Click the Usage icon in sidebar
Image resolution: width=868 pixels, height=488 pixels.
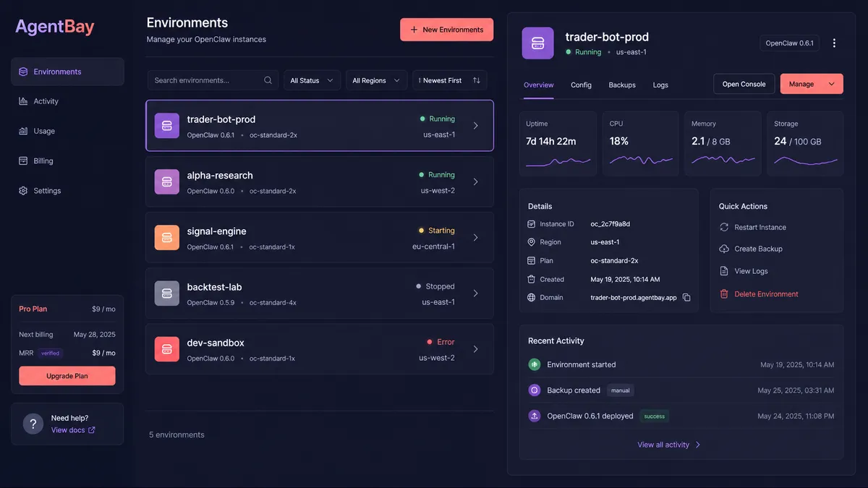(23, 131)
